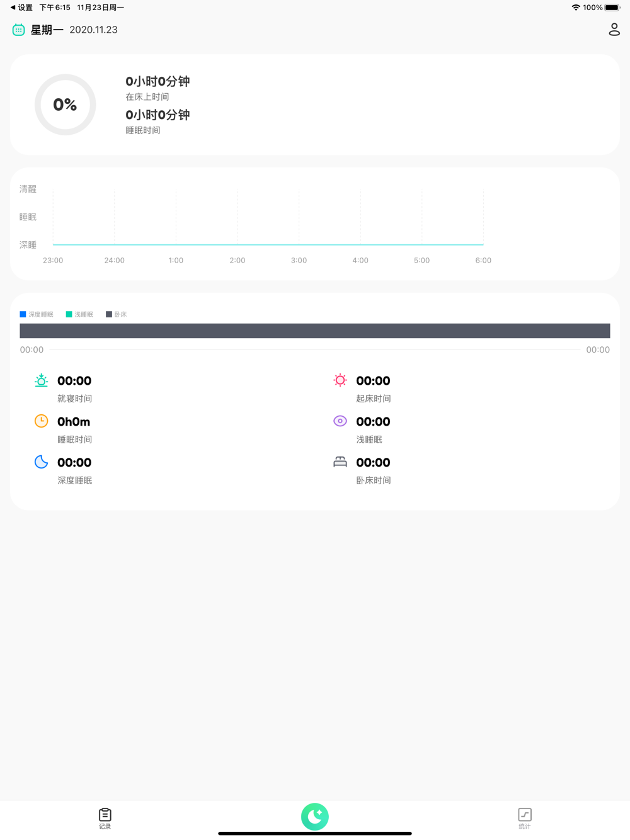
Task: Open the user profile icon
Action: (614, 30)
